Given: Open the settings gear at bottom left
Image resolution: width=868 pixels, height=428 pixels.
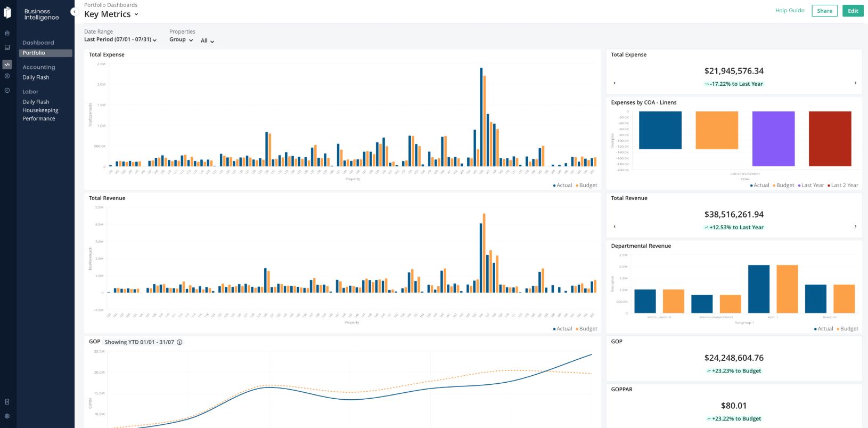Looking at the screenshot, I should click(x=7, y=416).
